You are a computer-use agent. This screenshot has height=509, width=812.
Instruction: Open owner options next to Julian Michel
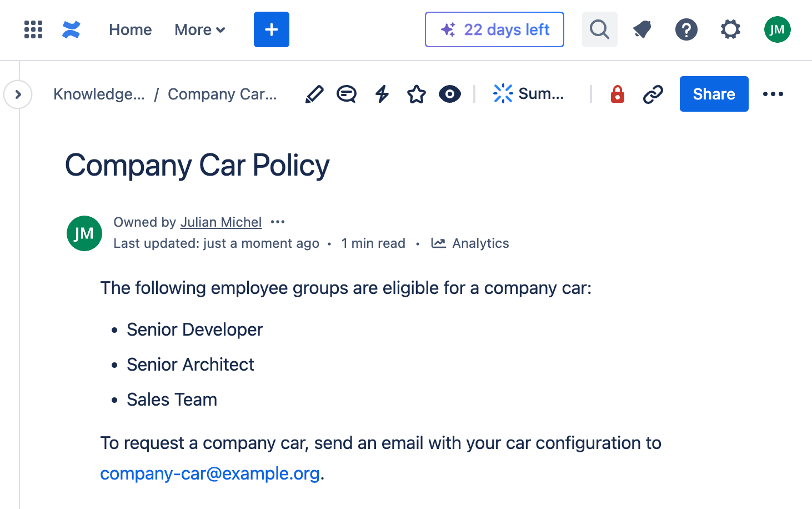[277, 222]
